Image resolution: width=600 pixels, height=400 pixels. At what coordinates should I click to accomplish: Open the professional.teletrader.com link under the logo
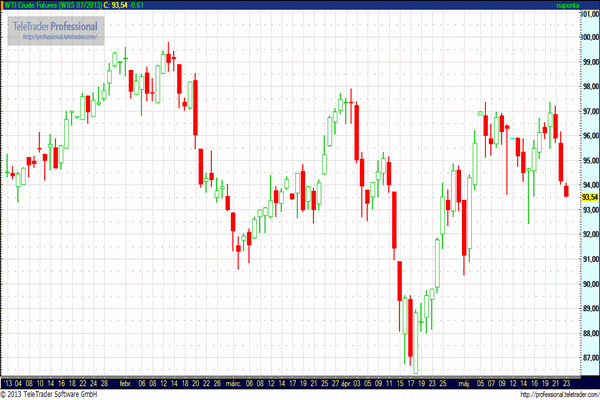pyautogui.click(x=58, y=38)
